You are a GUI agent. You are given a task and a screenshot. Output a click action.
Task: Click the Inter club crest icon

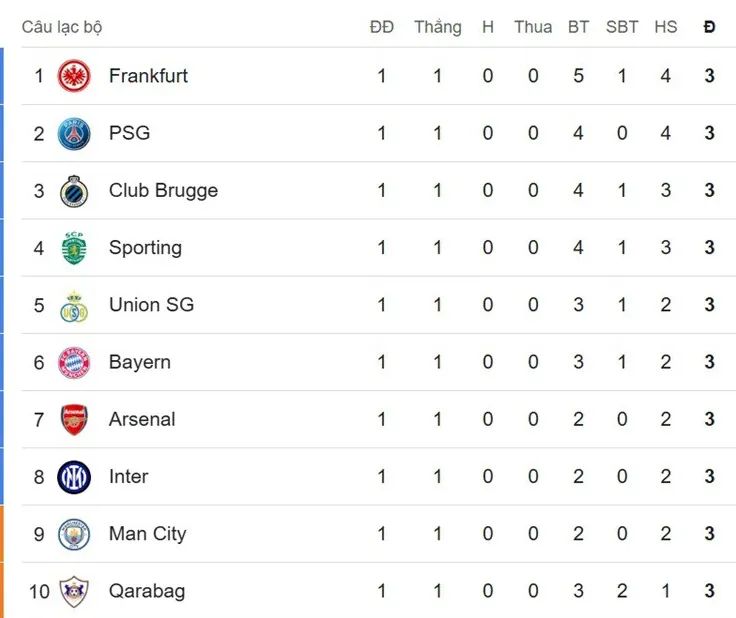tap(74, 477)
